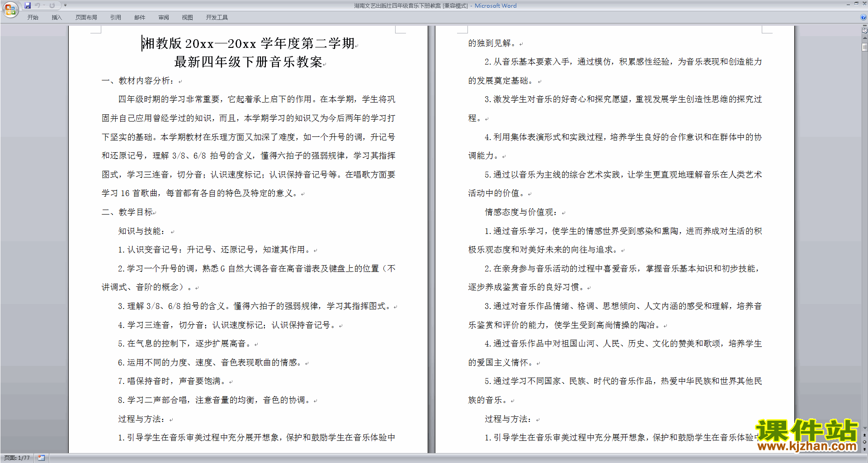This screenshot has height=463, width=868.
Task: Switch to the 页面布局 tab
Action: point(86,18)
